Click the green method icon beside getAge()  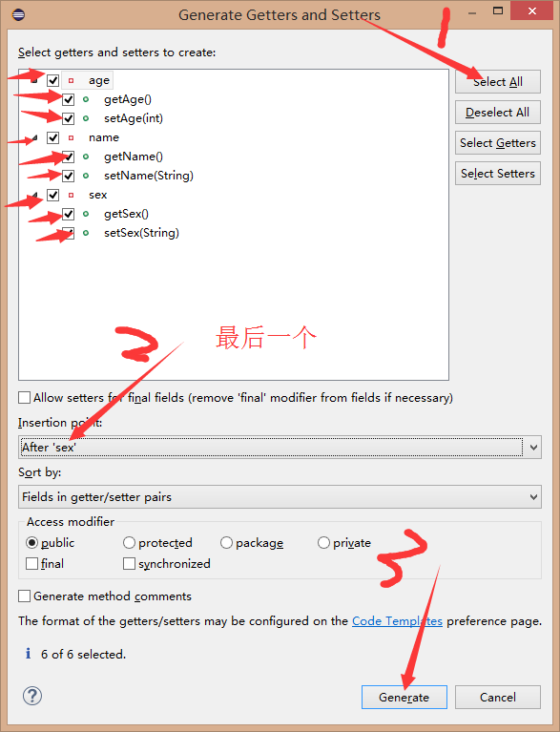coord(86,99)
